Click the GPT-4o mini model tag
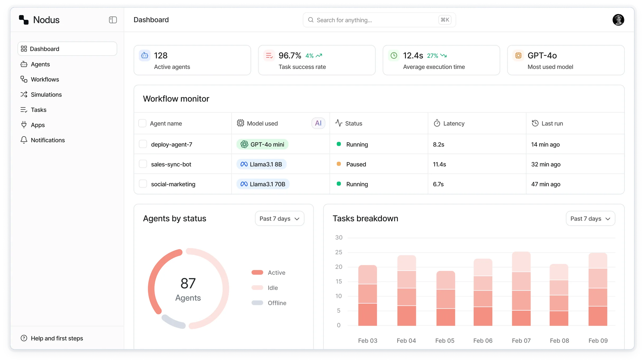 click(x=262, y=144)
